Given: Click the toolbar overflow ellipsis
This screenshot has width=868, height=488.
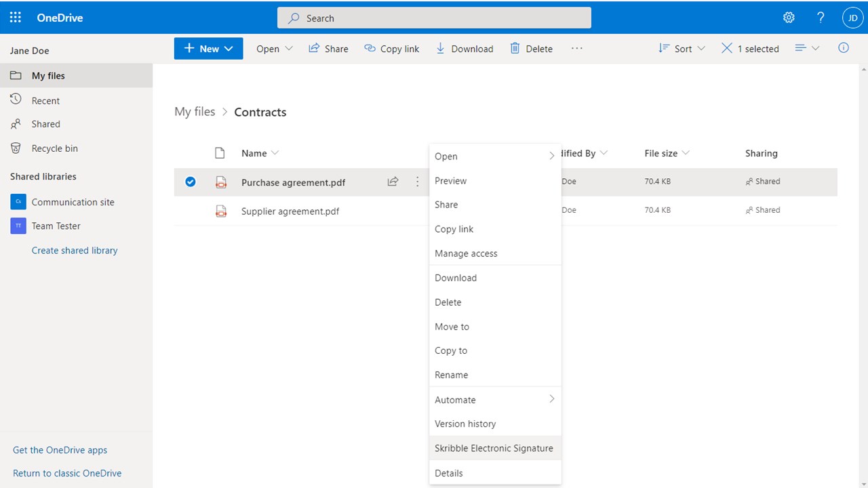Looking at the screenshot, I should (577, 48).
